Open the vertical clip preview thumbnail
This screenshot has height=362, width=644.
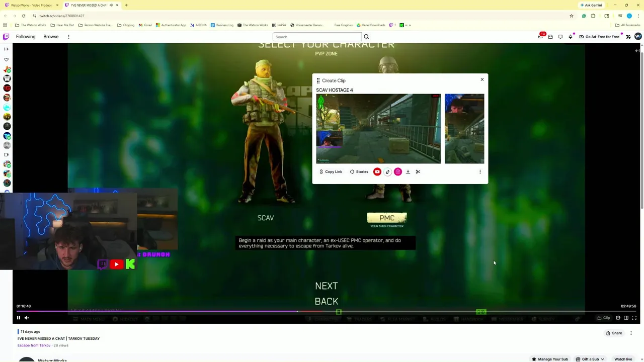click(x=464, y=129)
